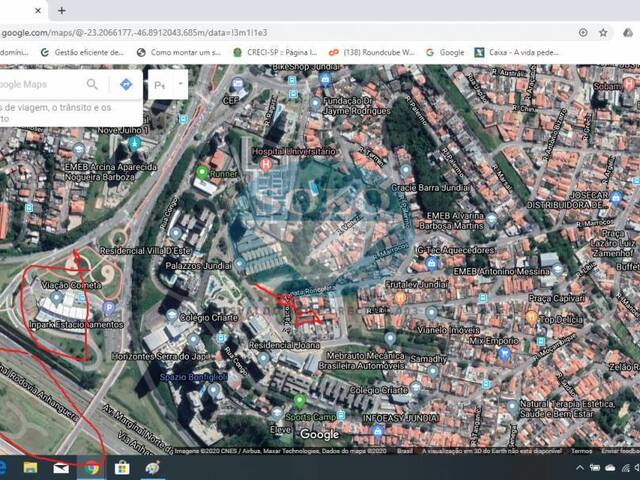
Task: Click the Vianelo Imóveis marker
Action: [431, 314]
